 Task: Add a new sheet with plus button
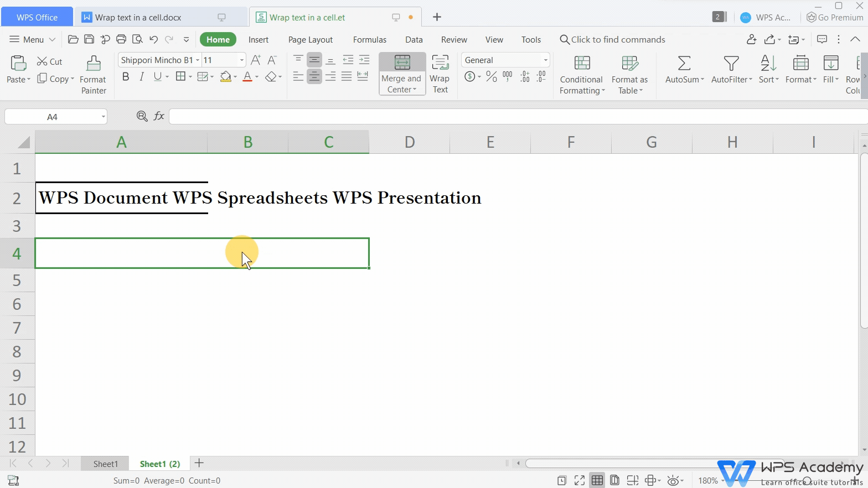click(x=199, y=463)
